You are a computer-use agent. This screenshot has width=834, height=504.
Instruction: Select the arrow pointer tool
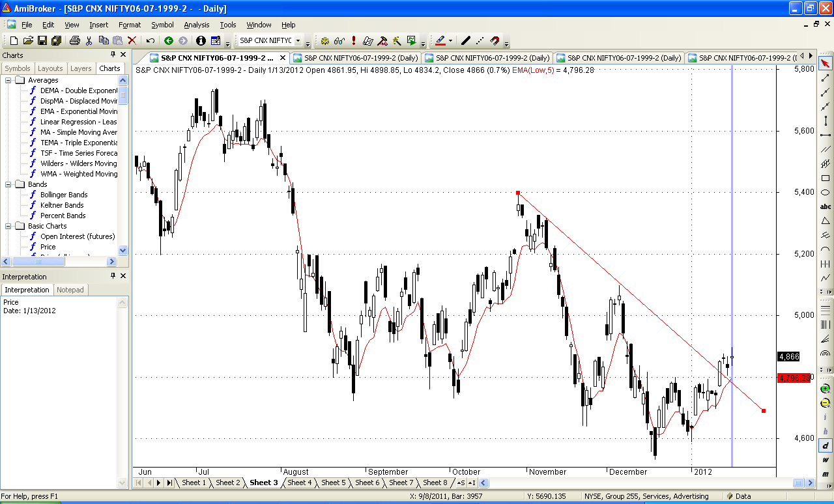(x=826, y=63)
